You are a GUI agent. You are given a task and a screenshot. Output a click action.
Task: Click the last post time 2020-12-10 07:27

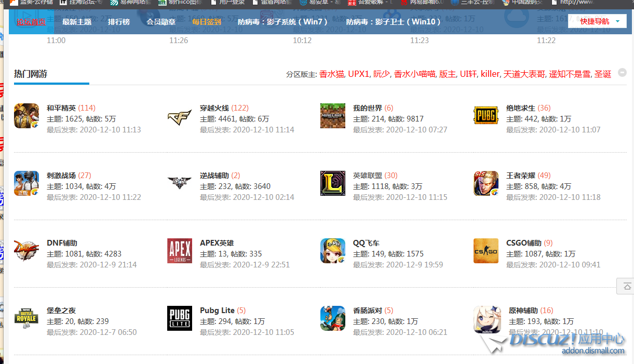point(416,130)
